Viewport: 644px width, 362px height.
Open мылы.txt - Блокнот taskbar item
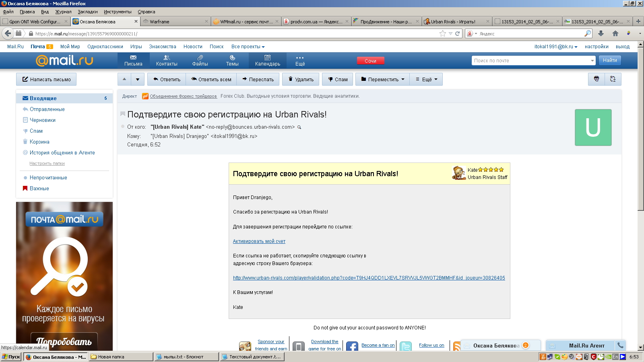[186, 357]
